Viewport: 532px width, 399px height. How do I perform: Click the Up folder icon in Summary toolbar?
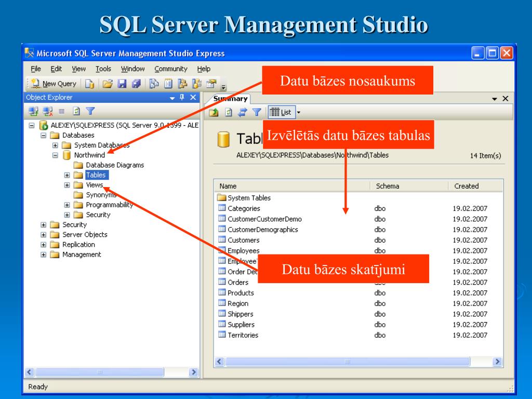tap(214, 112)
